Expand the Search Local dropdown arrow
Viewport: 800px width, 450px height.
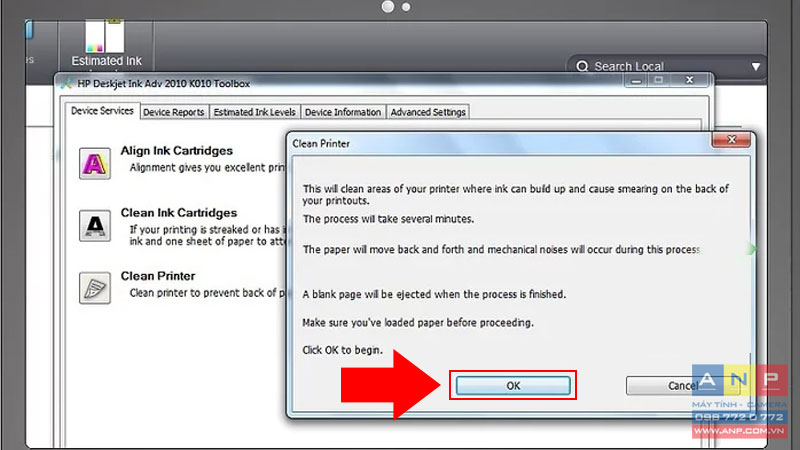click(x=756, y=67)
